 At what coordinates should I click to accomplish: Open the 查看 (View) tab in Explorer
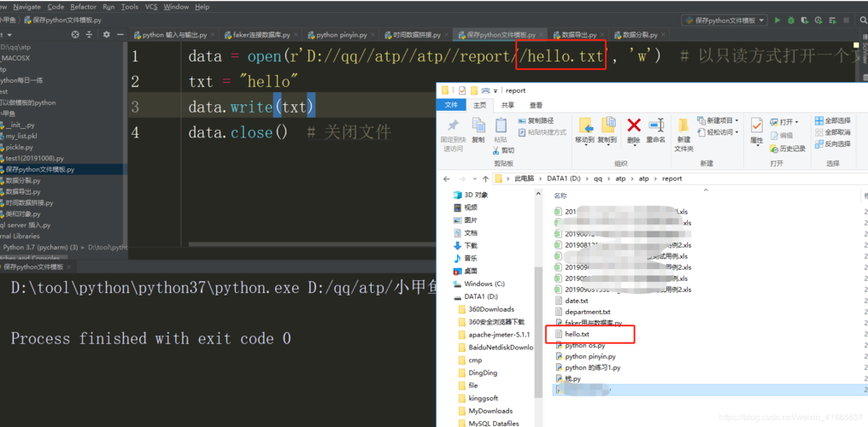(x=536, y=105)
